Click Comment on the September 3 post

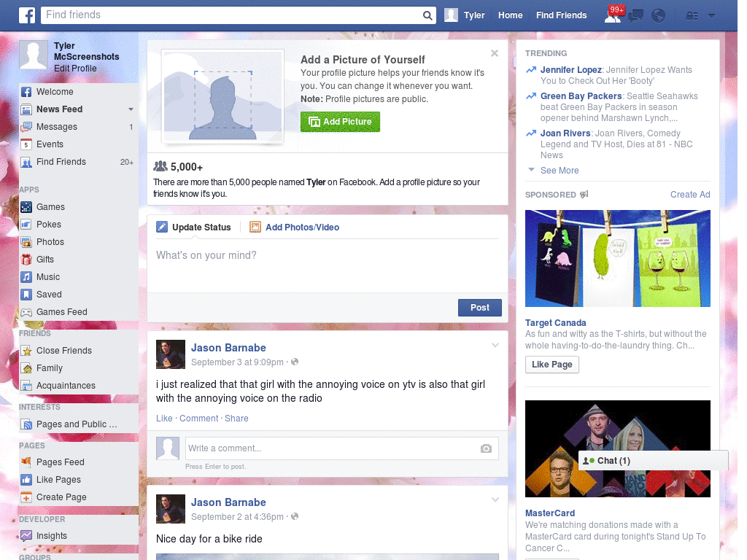coord(198,418)
